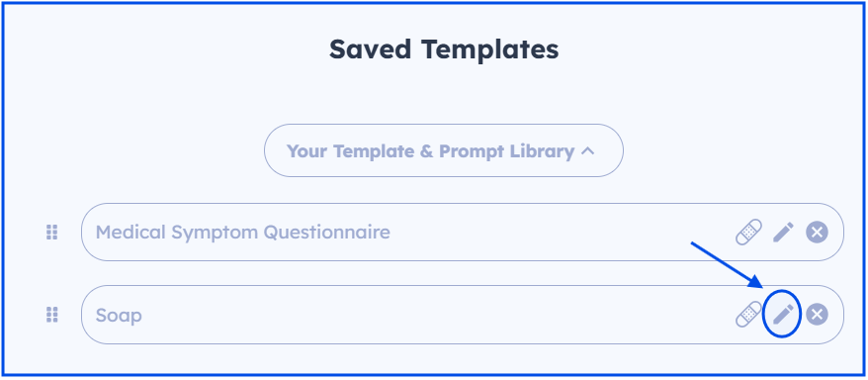This screenshot has height=380, width=868.
Task: Click the blue circle highlighting the Soap pencil
Action: [x=782, y=314]
